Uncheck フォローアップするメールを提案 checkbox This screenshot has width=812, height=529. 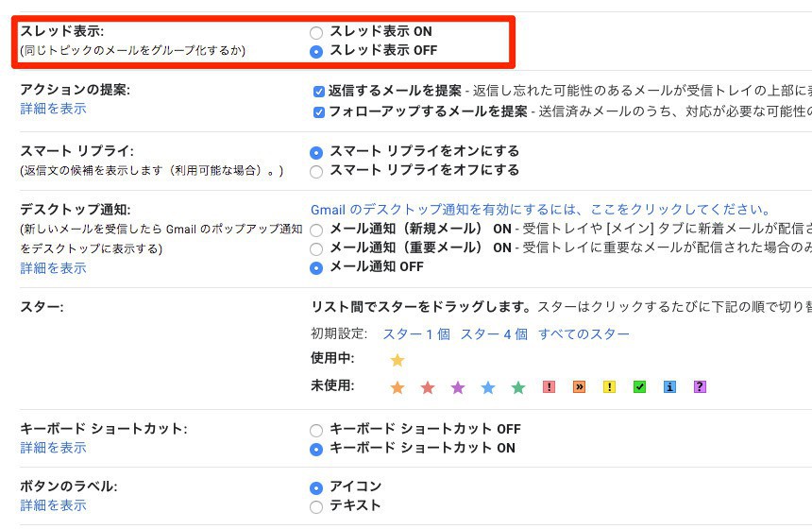point(319,112)
